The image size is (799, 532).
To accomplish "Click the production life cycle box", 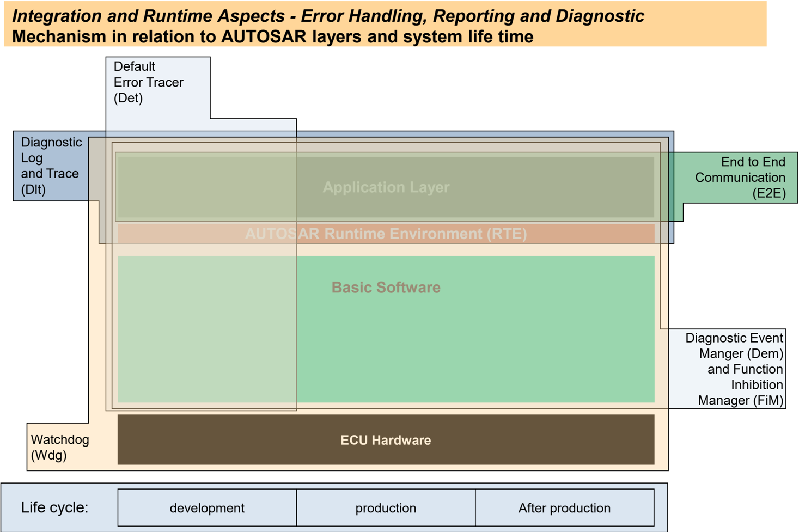I will coord(386,507).
